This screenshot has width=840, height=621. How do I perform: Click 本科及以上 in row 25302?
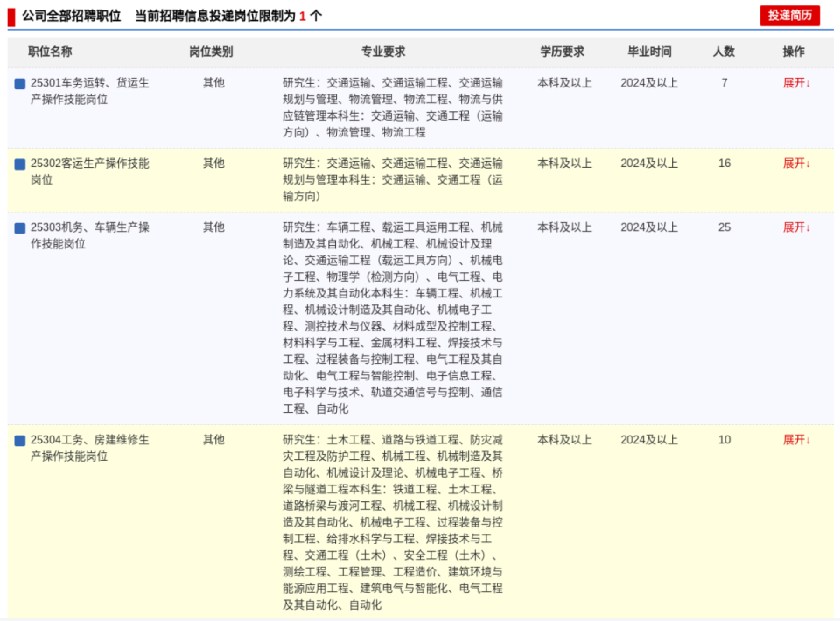pyautogui.click(x=564, y=164)
